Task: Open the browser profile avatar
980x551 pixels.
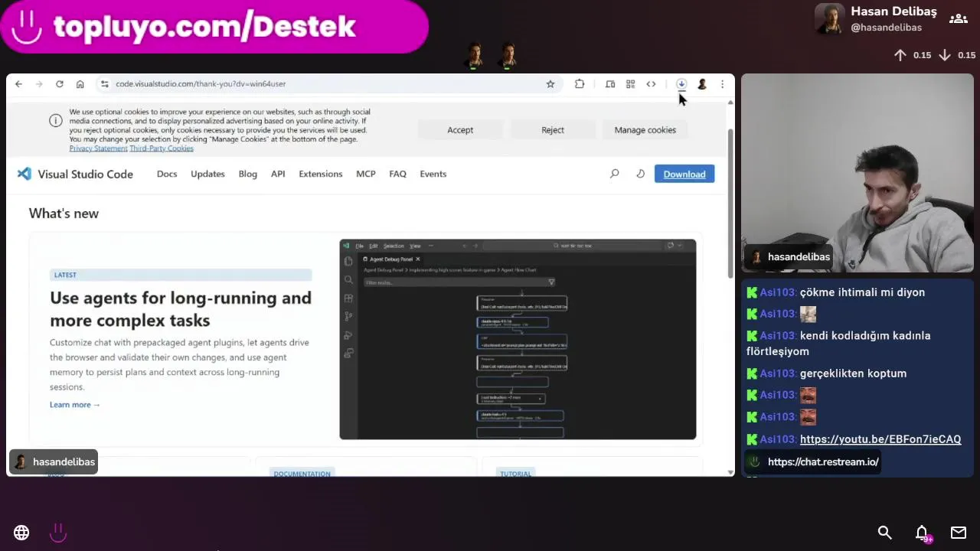Action: coord(701,84)
